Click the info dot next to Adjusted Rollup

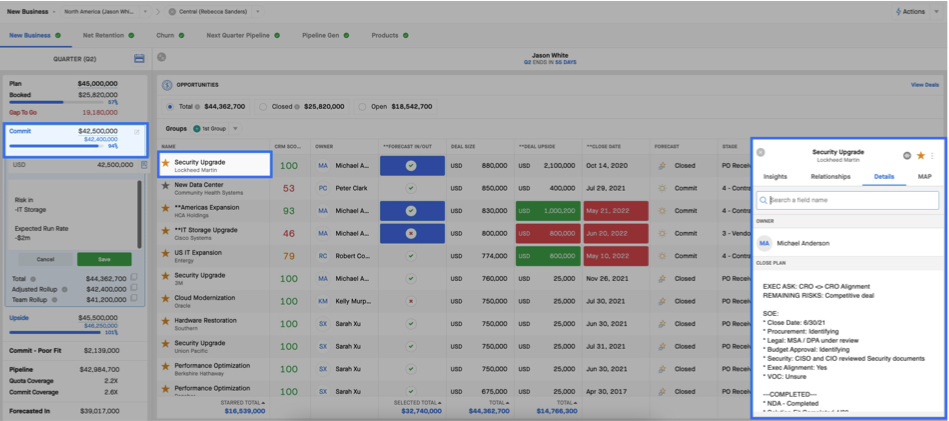67,290
